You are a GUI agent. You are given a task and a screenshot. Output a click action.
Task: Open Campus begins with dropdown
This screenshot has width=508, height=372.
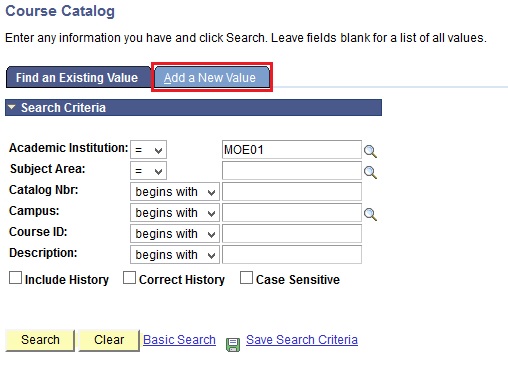tap(175, 213)
